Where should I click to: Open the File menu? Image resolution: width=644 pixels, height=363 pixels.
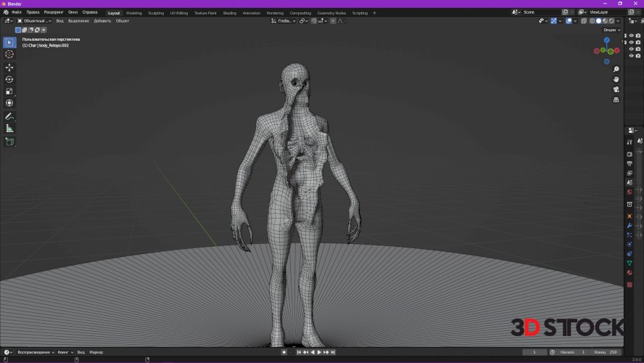(17, 12)
